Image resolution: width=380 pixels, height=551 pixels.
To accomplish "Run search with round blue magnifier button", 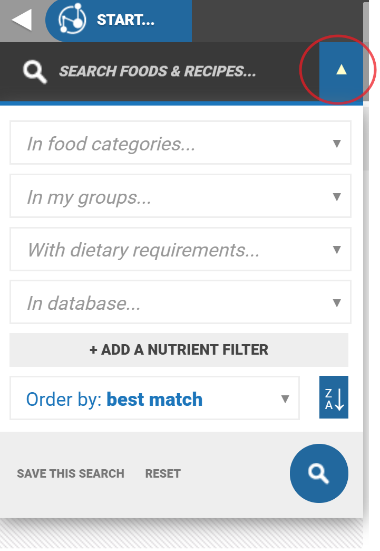I will point(319,473).
